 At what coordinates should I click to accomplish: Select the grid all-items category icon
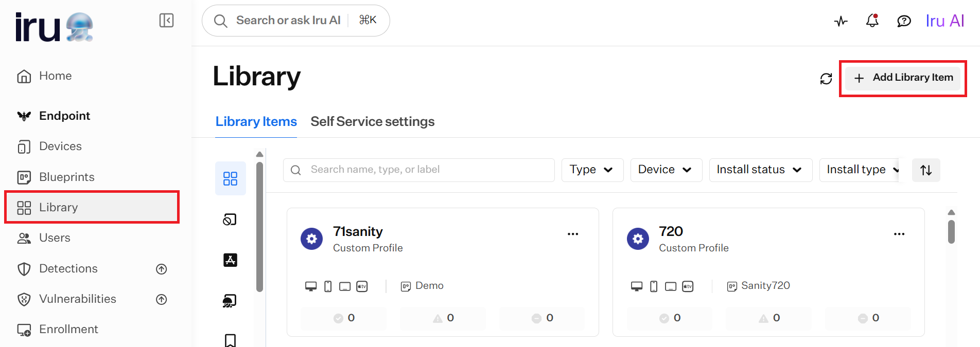tap(230, 178)
